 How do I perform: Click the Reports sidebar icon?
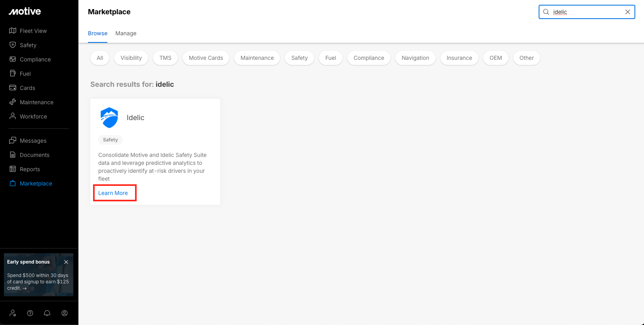tap(13, 169)
